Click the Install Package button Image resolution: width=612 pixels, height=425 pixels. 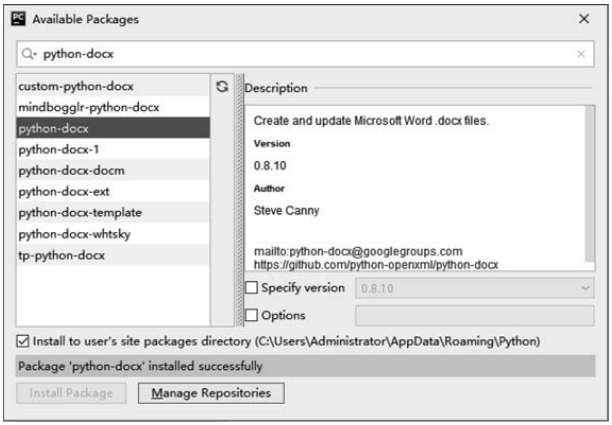(72, 393)
